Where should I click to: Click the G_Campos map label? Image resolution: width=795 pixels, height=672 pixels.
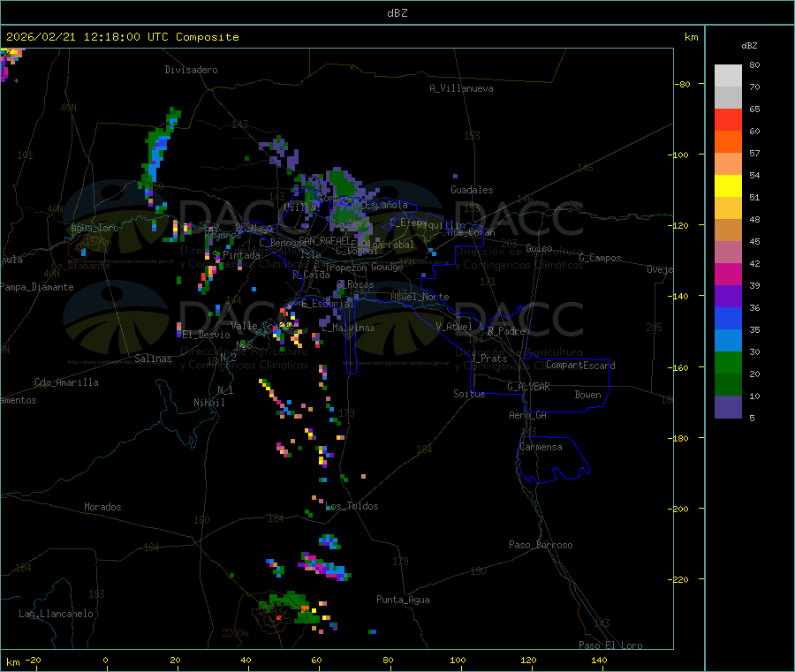pos(600,258)
